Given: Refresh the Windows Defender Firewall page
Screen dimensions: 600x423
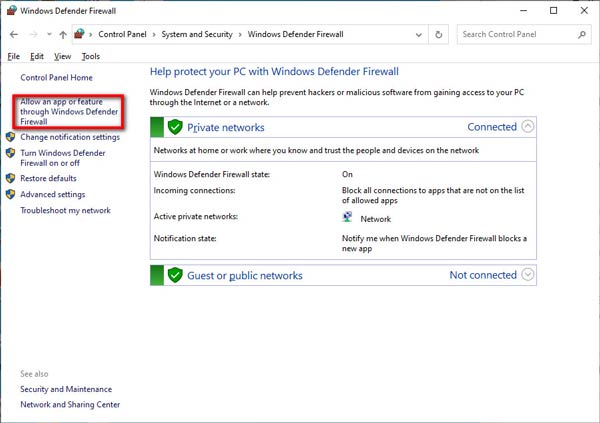Looking at the screenshot, I should click(439, 34).
